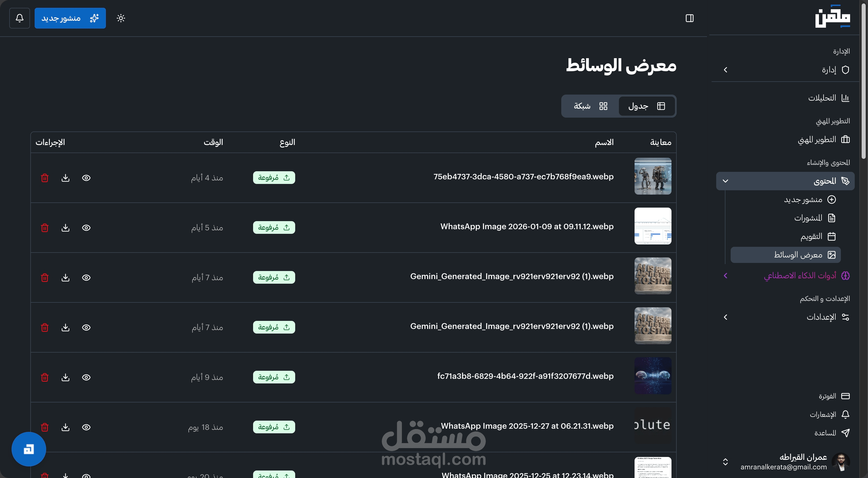Screen dimensions: 868x478
Task: Switch to شبكة grid view
Action: 590,106
